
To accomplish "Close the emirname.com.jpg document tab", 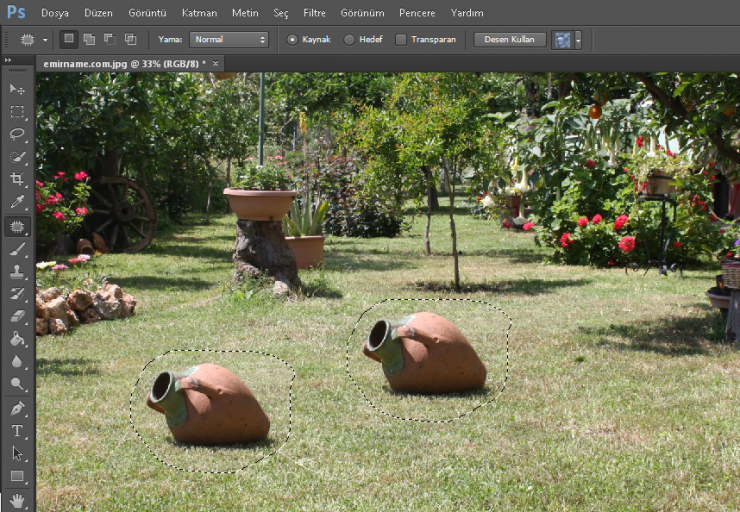I will [x=216, y=63].
